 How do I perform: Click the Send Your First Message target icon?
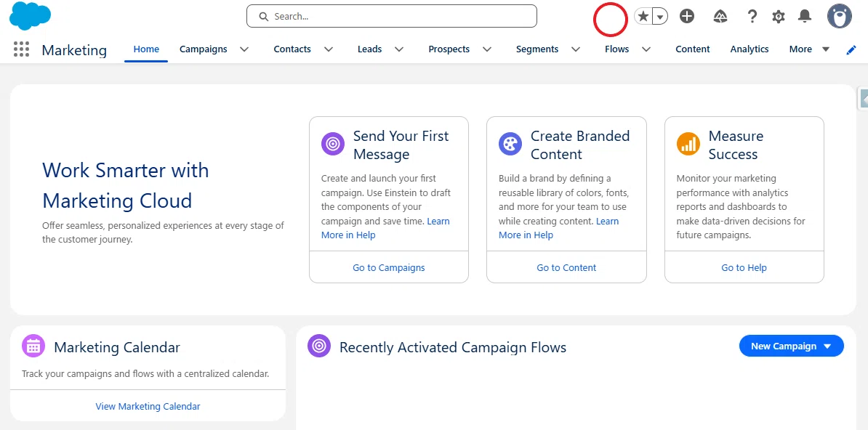(333, 144)
